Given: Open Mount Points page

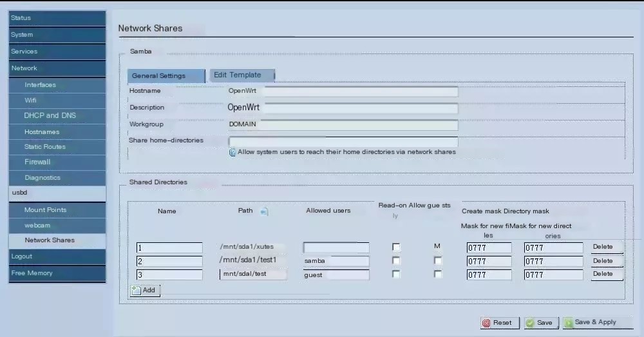Looking at the screenshot, I should click(x=57, y=210).
